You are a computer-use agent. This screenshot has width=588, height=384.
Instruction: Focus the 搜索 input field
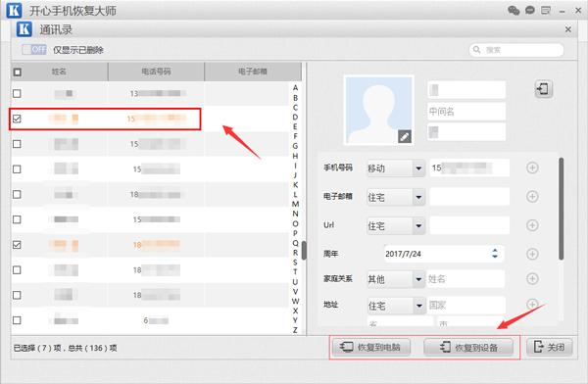point(516,50)
